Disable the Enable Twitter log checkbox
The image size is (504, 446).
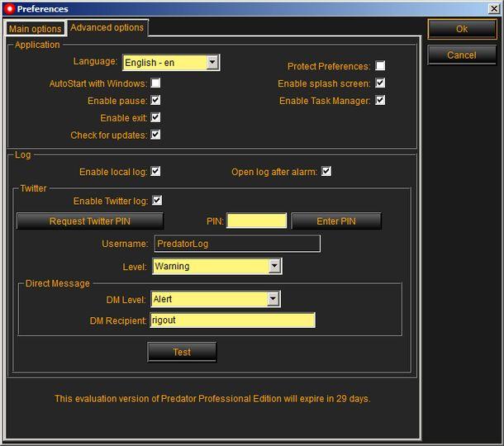[157, 201]
